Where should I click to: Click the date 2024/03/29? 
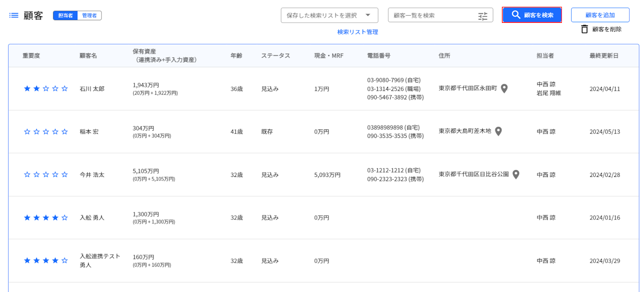point(605,261)
